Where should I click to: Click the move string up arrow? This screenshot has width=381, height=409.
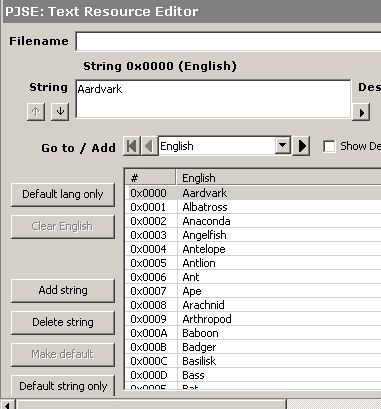coord(36,112)
